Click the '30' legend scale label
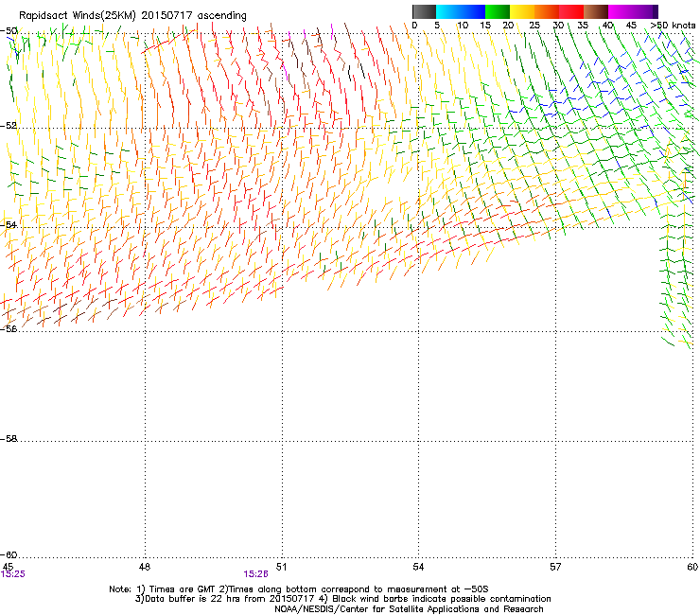The height and width of the screenshot is (615, 700). coord(558,26)
